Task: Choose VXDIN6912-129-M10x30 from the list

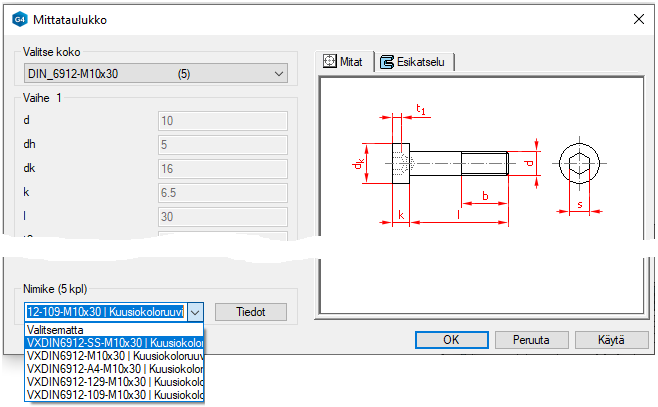Action: 114,382
